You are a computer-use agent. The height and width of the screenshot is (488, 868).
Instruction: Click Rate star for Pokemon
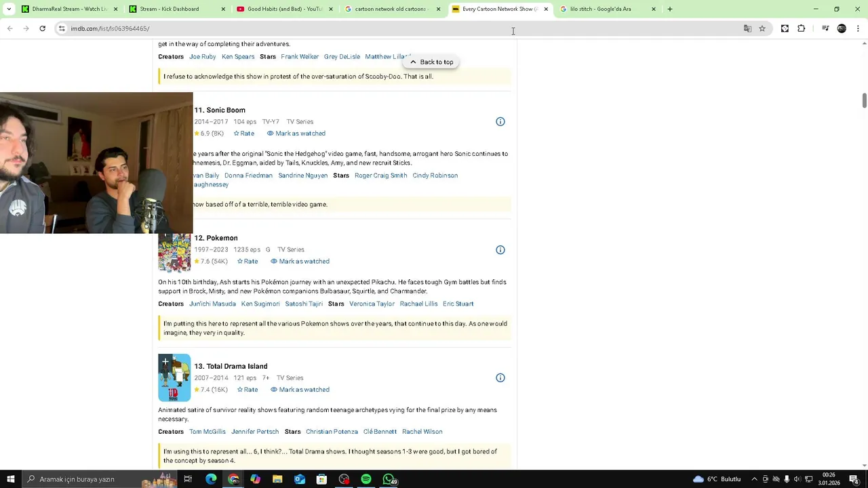(248, 262)
